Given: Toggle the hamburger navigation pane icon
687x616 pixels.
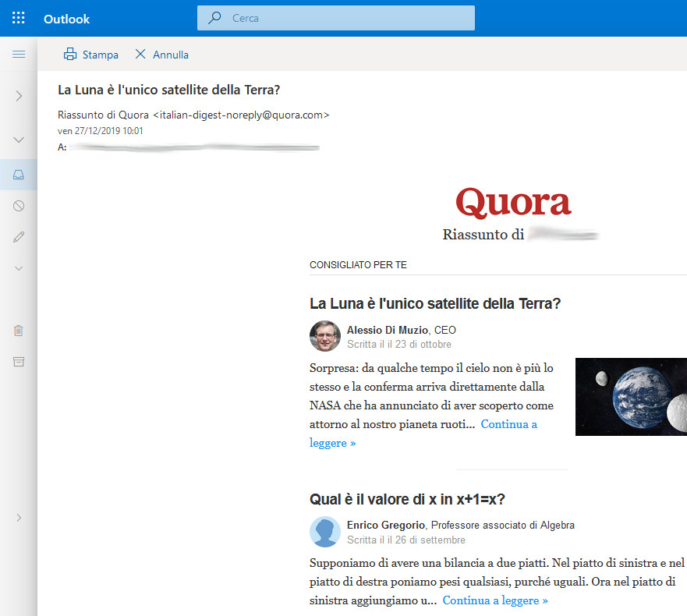Looking at the screenshot, I should tap(19, 55).
